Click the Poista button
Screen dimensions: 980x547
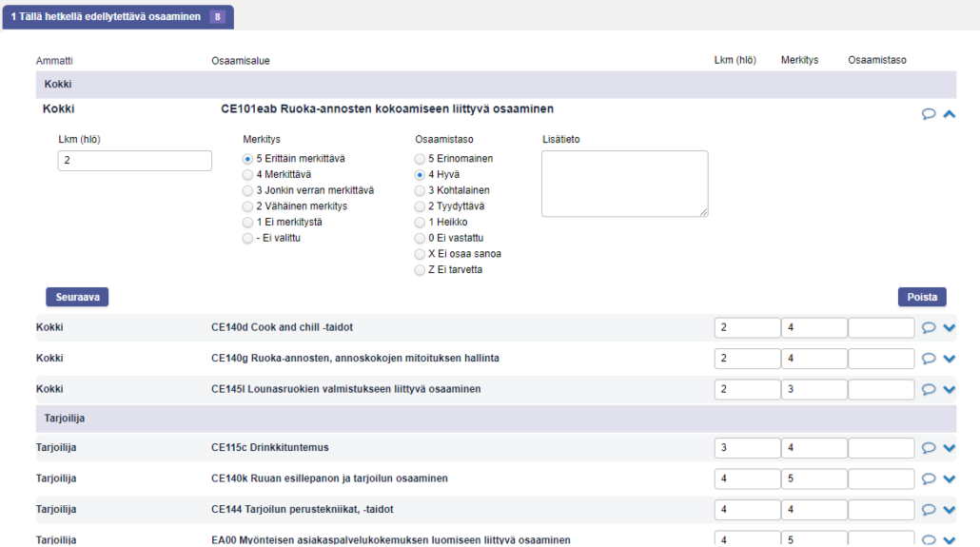tap(922, 297)
